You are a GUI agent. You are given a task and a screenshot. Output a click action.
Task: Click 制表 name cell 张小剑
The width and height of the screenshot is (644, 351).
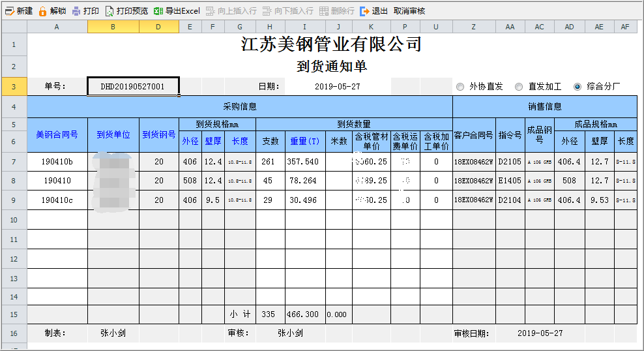click(x=113, y=333)
